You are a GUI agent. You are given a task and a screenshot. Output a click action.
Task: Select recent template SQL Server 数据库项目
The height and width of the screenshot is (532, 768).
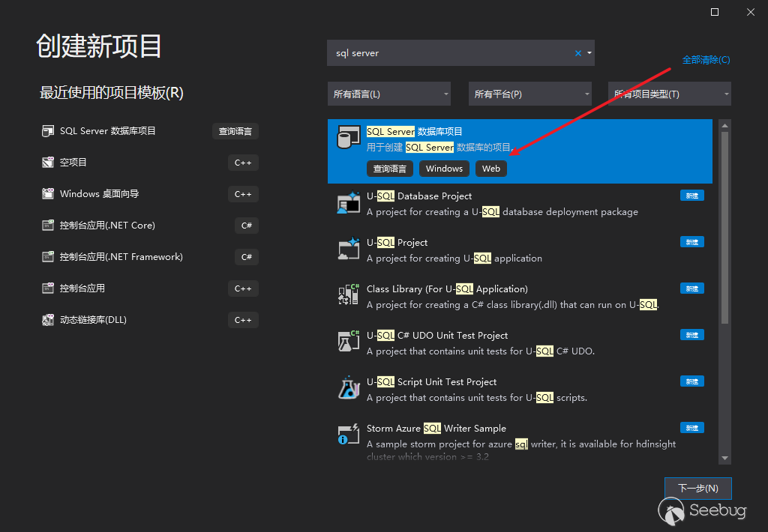149,131
